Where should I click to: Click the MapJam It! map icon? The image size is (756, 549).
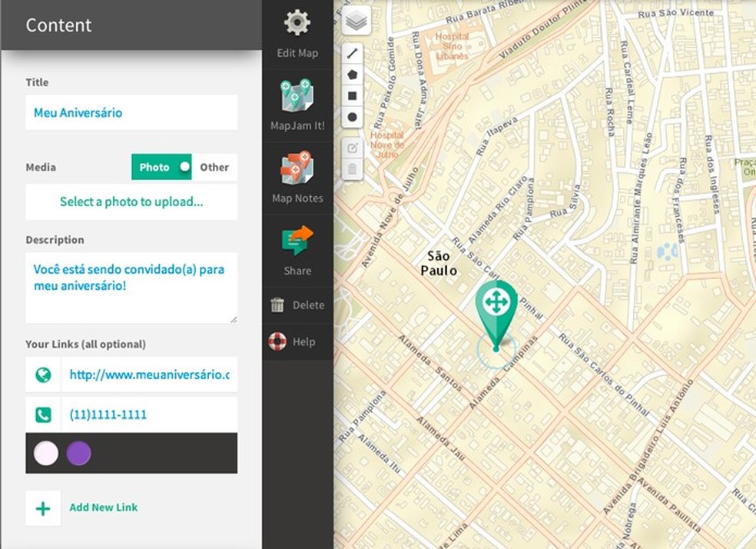pos(297,95)
